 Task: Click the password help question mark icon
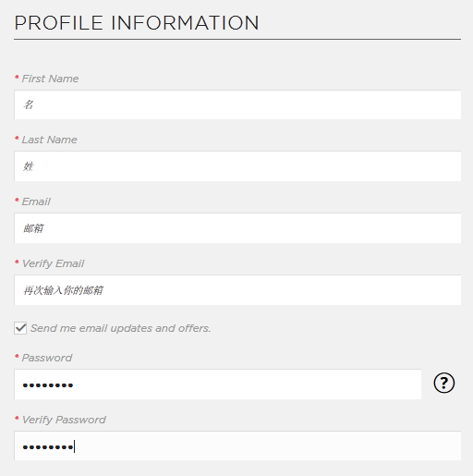pyautogui.click(x=443, y=383)
